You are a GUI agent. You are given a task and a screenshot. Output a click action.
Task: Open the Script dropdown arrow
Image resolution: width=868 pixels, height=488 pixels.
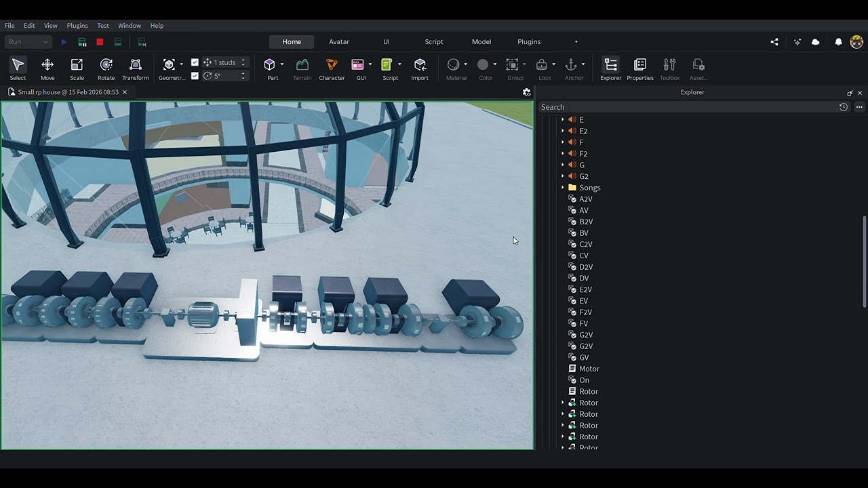click(399, 64)
